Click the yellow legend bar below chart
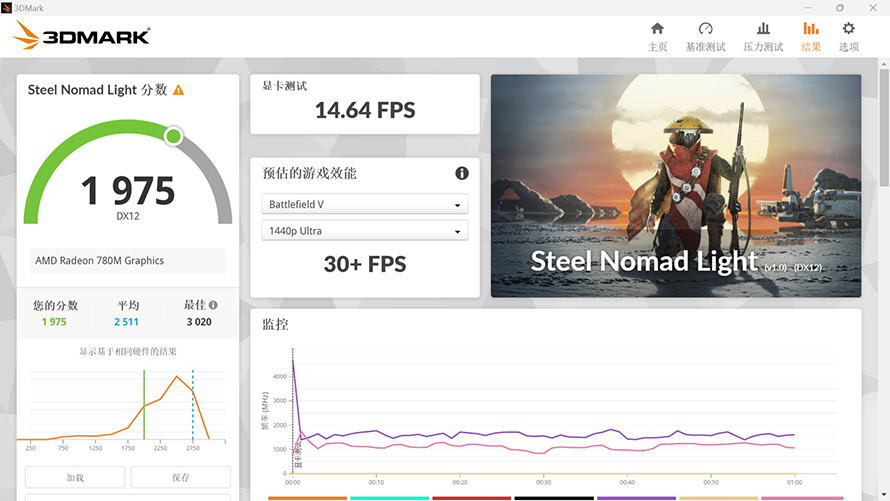The width and height of the screenshot is (890, 501). 719,498
